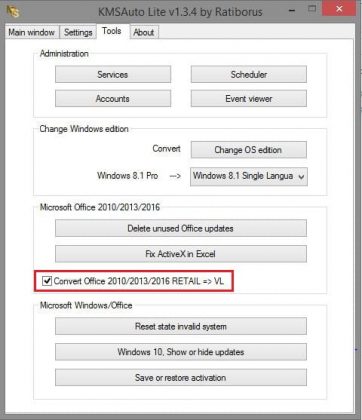The image size is (362, 420).
Task: Click Save or restore activation
Action: tap(181, 378)
